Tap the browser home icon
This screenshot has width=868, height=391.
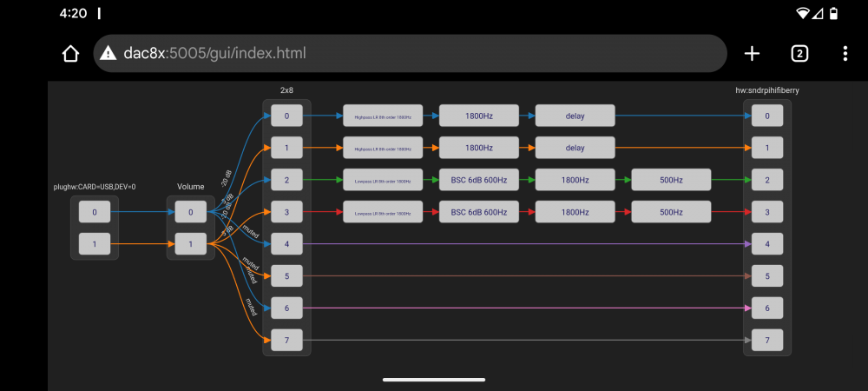pos(71,53)
